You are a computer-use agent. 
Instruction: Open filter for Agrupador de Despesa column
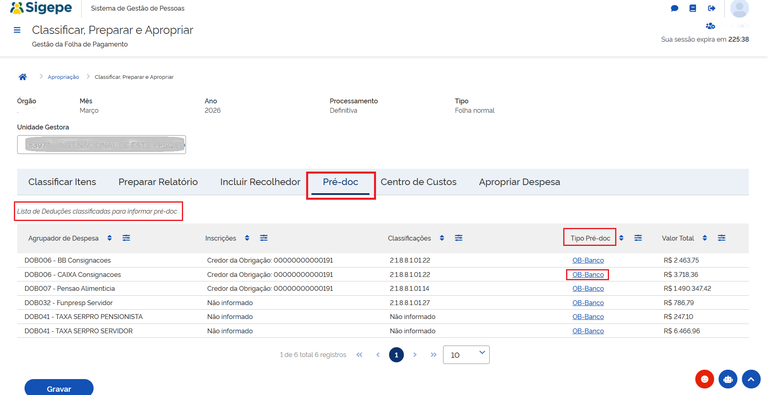126,238
